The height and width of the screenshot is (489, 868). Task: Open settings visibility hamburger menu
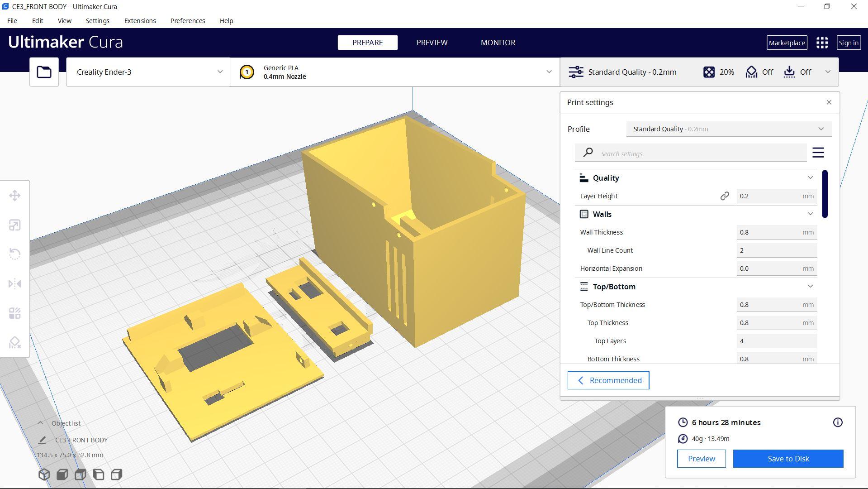click(818, 153)
